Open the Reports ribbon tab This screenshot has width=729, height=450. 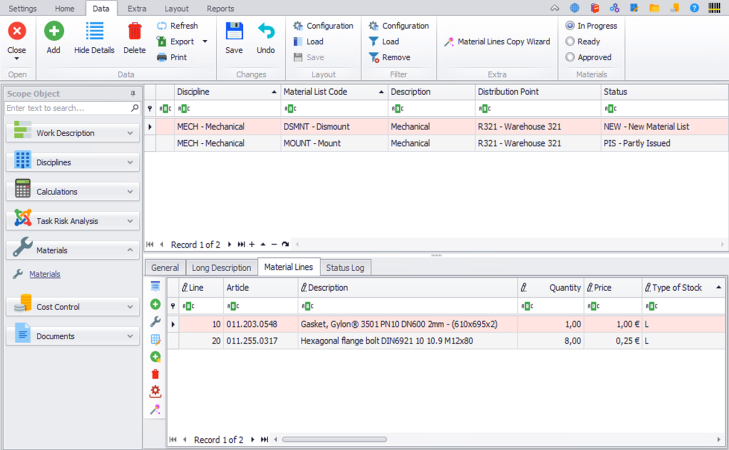click(220, 8)
